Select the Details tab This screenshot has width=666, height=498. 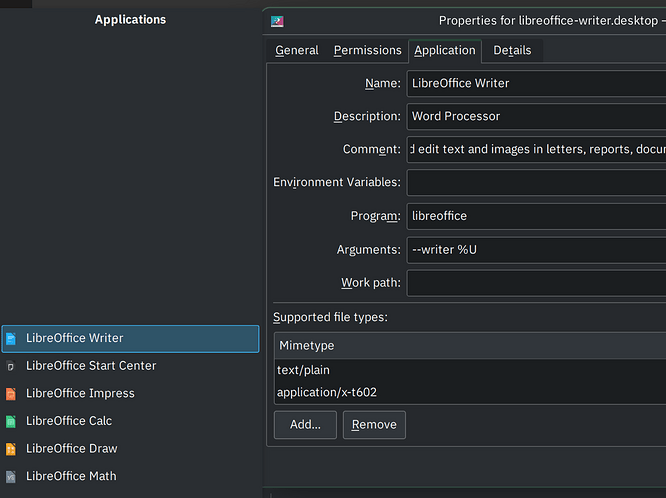(x=512, y=50)
